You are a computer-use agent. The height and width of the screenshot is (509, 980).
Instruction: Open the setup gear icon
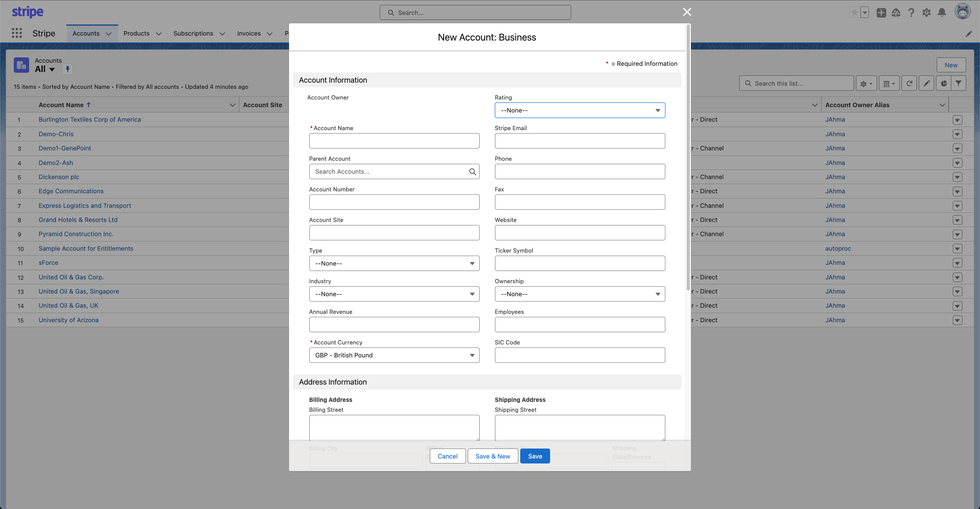pos(926,13)
